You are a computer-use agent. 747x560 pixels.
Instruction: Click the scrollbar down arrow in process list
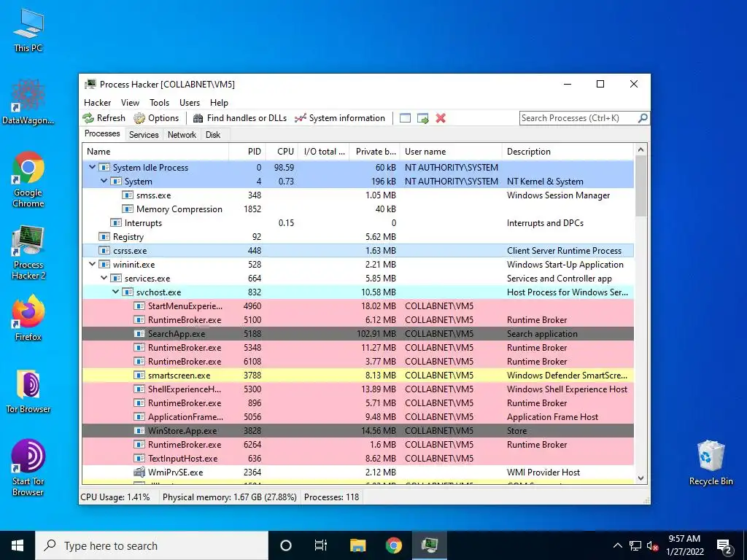tap(640, 478)
